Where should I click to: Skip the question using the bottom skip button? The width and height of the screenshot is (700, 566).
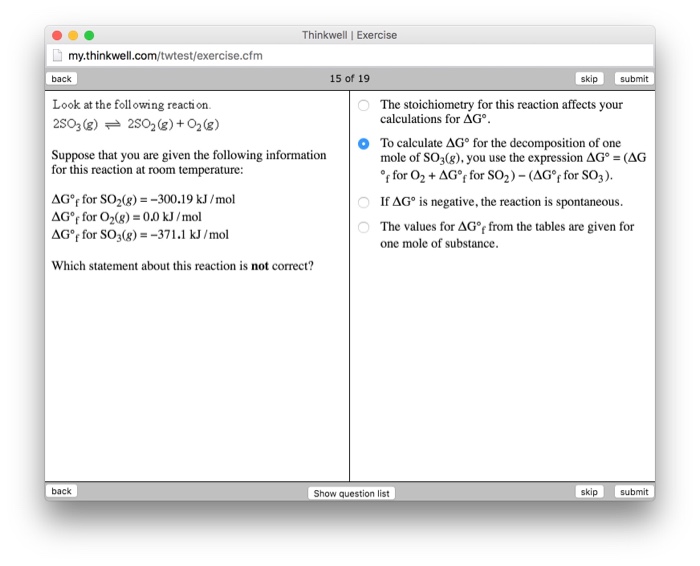tap(589, 492)
